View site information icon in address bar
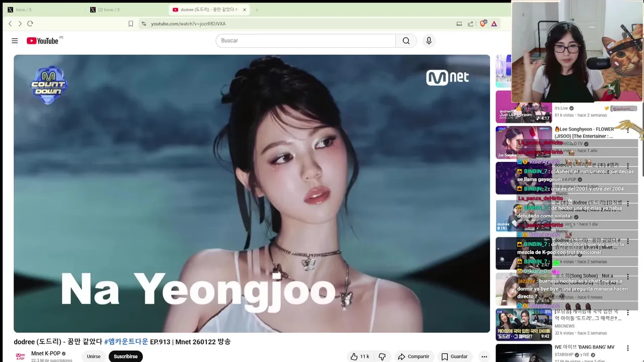Viewport: 644px width, 362px height. pyautogui.click(x=144, y=24)
